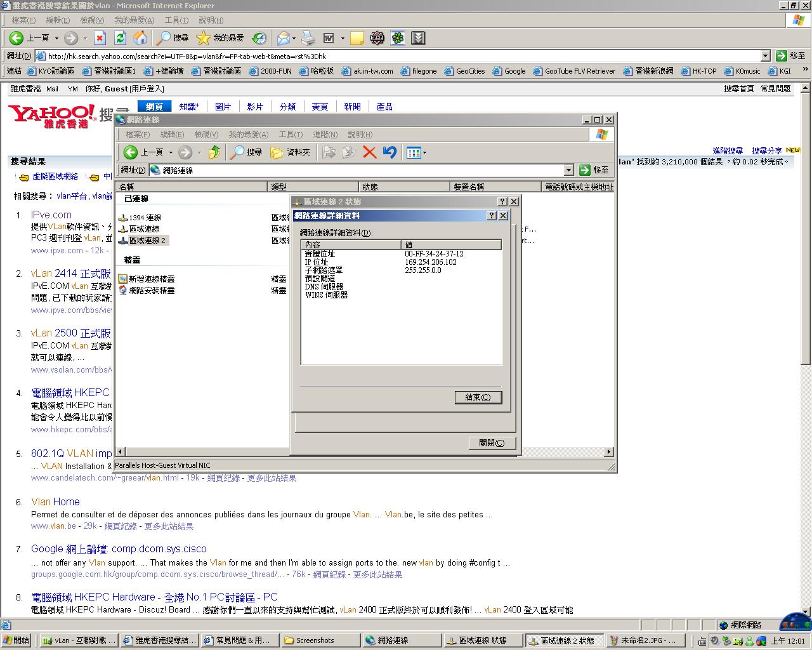Click the 結束 button in details dialog

(478, 397)
